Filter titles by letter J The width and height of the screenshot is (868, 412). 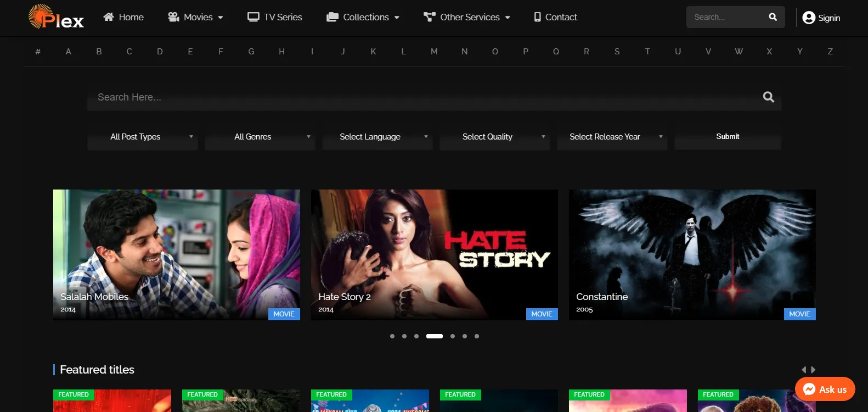343,52
